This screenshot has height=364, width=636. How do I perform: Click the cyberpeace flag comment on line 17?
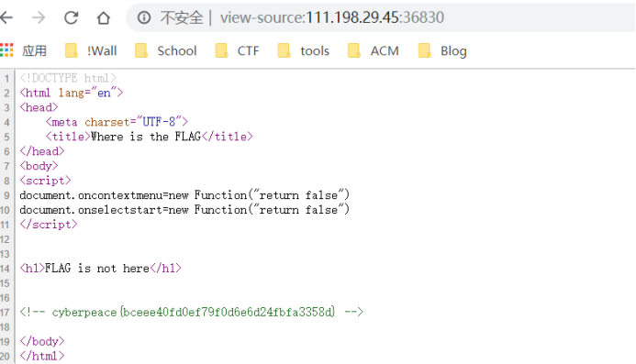click(x=192, y=312)
